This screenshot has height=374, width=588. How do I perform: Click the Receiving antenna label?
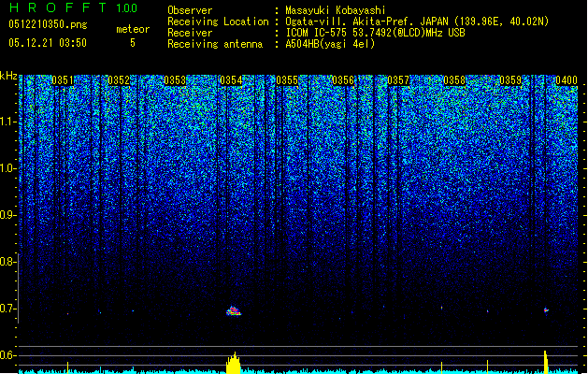[215, 44]
